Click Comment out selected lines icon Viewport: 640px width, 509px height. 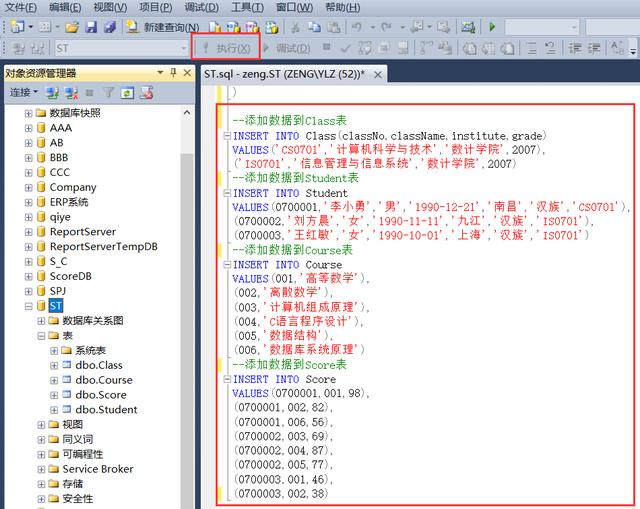pyautogui.click(x=531, y=49)
